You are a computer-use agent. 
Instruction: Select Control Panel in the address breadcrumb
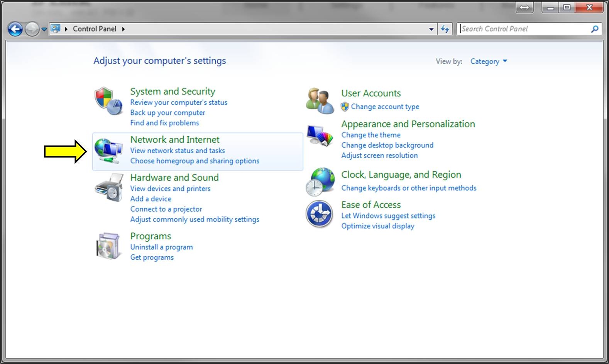click(95, 29)
